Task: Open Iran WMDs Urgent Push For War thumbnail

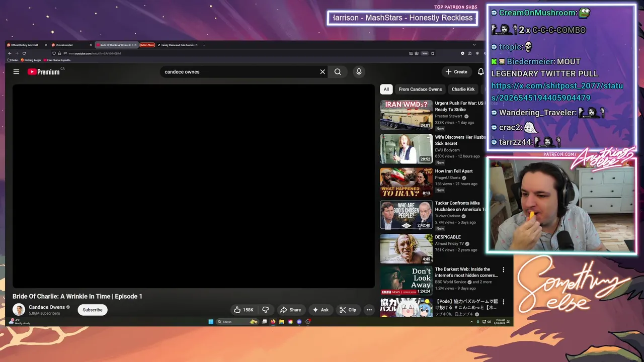Action: (x=406, y=115)
